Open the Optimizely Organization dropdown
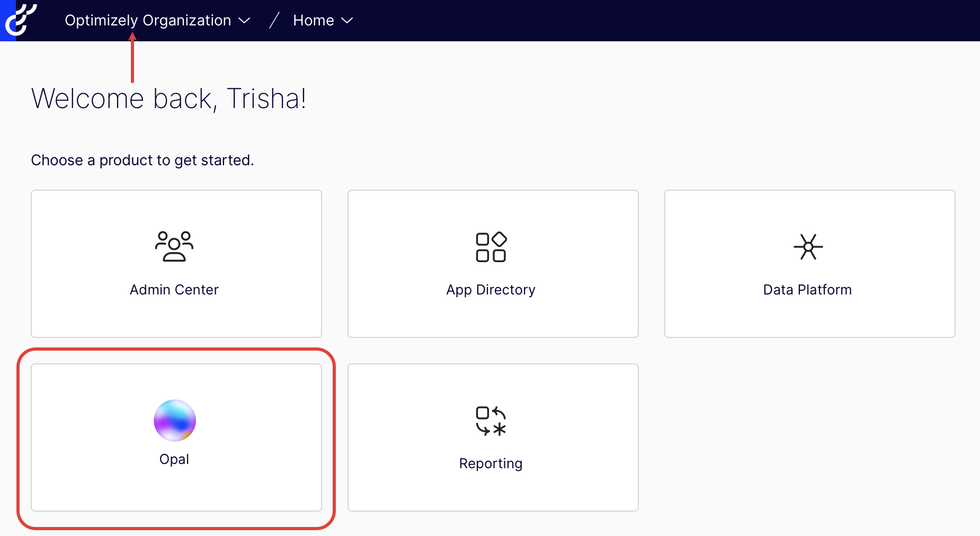Image resolution: width=980 pixels, height=536 pixels. (156, 20)
